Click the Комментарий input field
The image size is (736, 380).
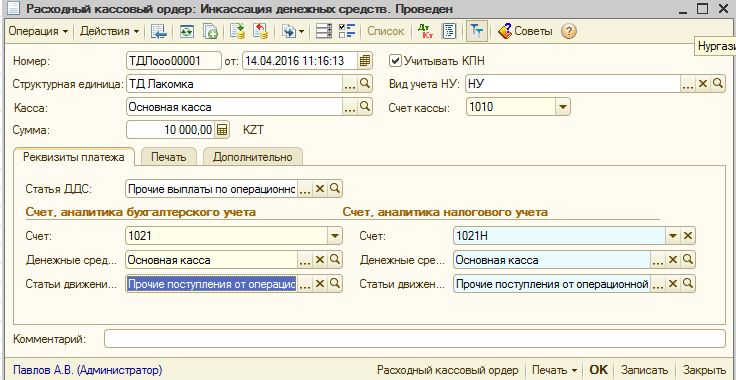pos(415,339)
